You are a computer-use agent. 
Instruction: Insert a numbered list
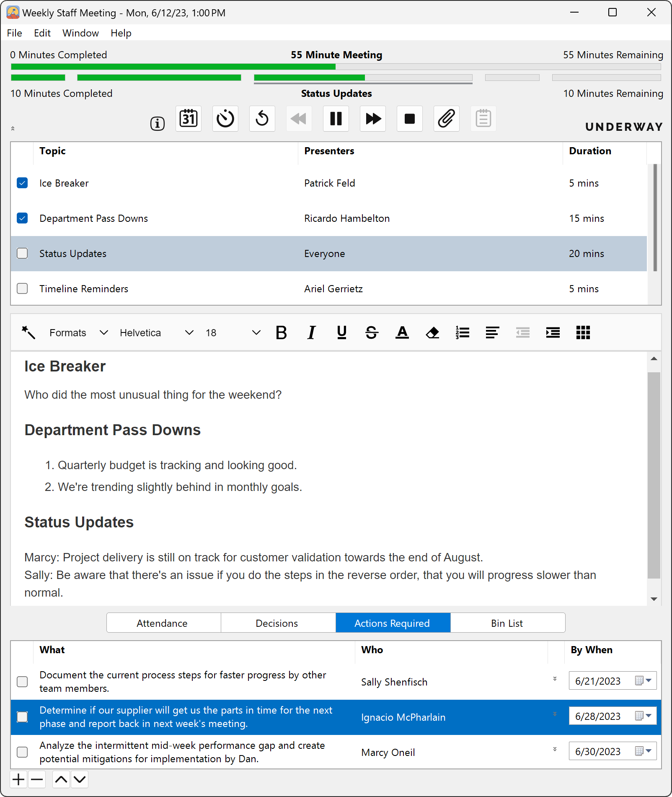coord(463,332)
